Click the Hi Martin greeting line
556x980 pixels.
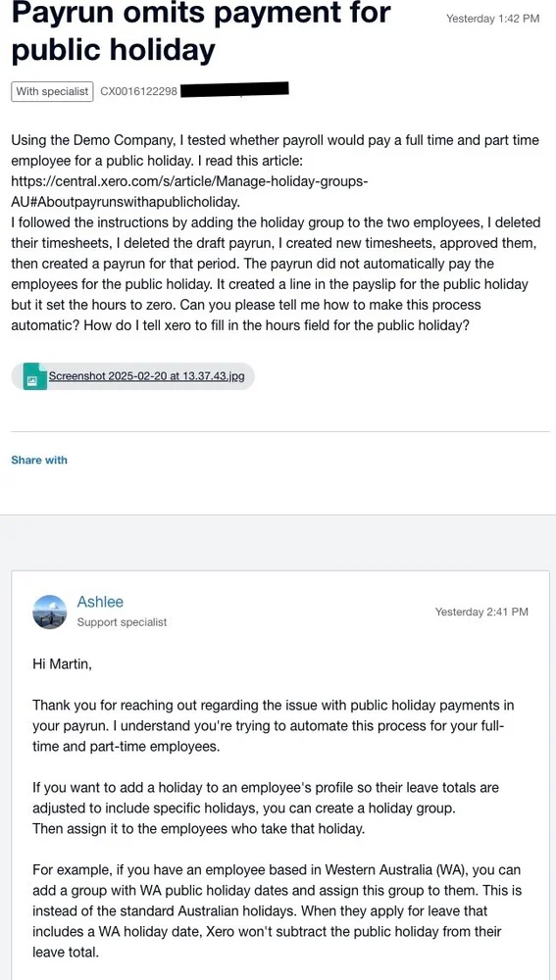(x=62, y=663)
